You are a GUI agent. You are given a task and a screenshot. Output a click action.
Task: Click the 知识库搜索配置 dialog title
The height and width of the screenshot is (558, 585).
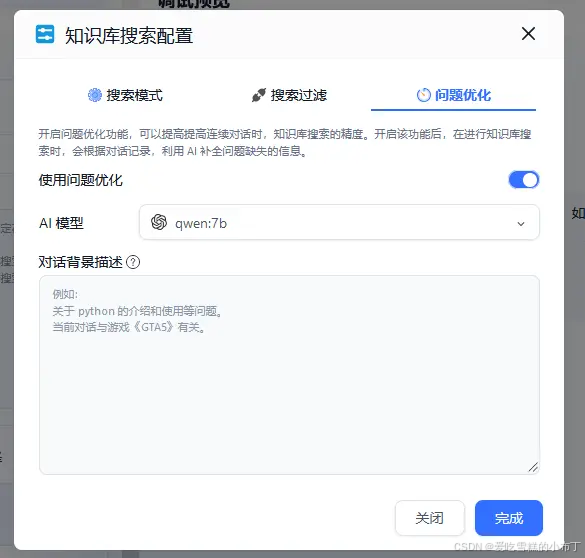pyautogui.click(x=129, y=36)
